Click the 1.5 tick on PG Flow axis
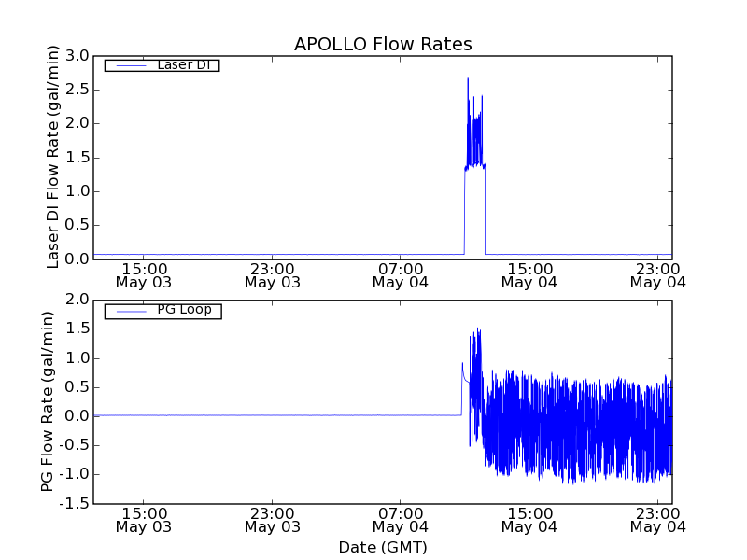Screen dimensions: 747x560 click(x=78, y=329)
